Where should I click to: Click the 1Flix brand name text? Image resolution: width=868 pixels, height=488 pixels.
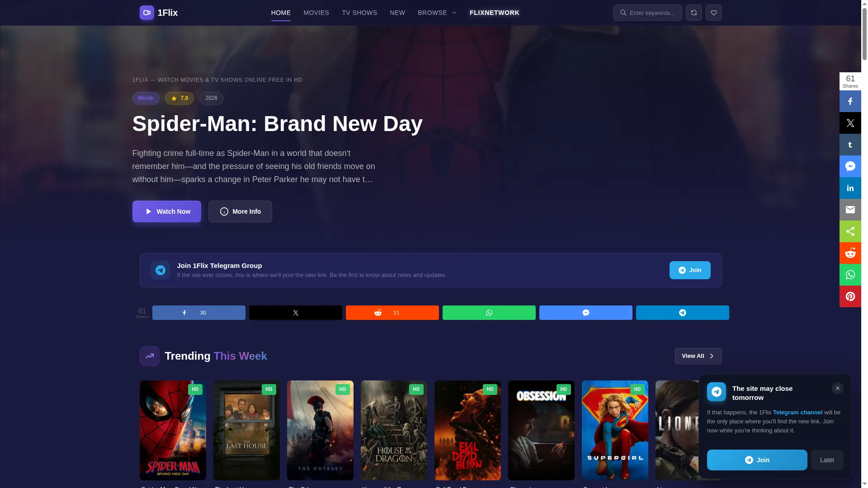[168, 13]
